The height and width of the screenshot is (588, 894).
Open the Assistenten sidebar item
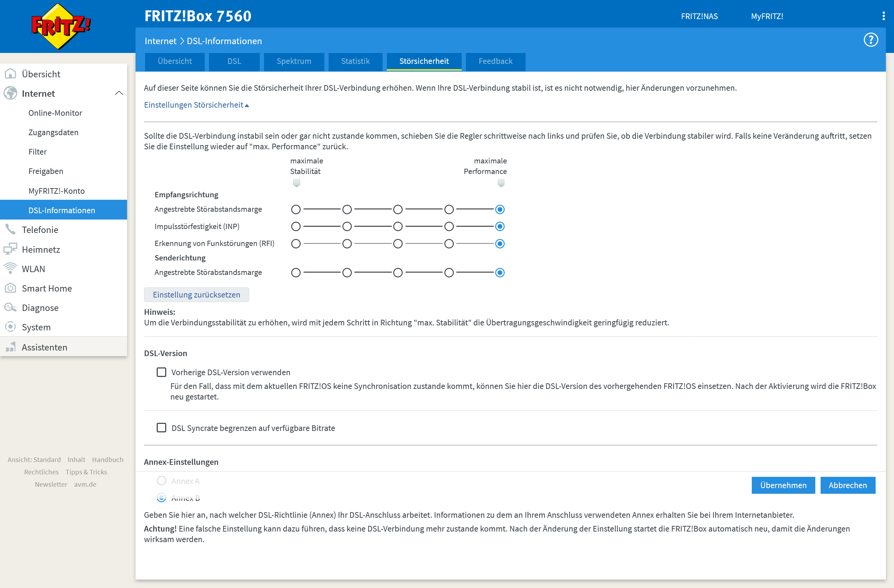click(x=44, y=347)
